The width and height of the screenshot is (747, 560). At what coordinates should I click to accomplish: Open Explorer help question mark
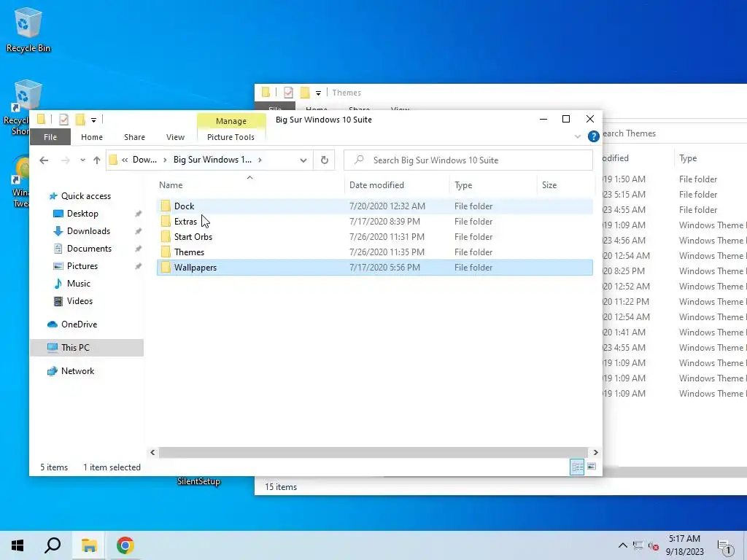tap(593, 136)
